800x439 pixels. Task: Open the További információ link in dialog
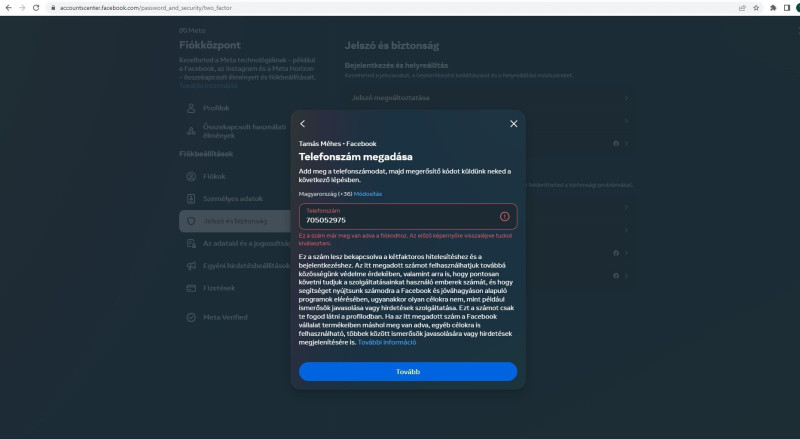click(387, 343)
